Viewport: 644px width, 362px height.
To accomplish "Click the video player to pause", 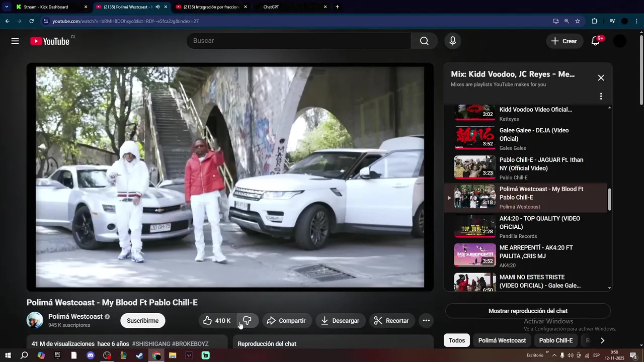I will [x=230, y=177].
